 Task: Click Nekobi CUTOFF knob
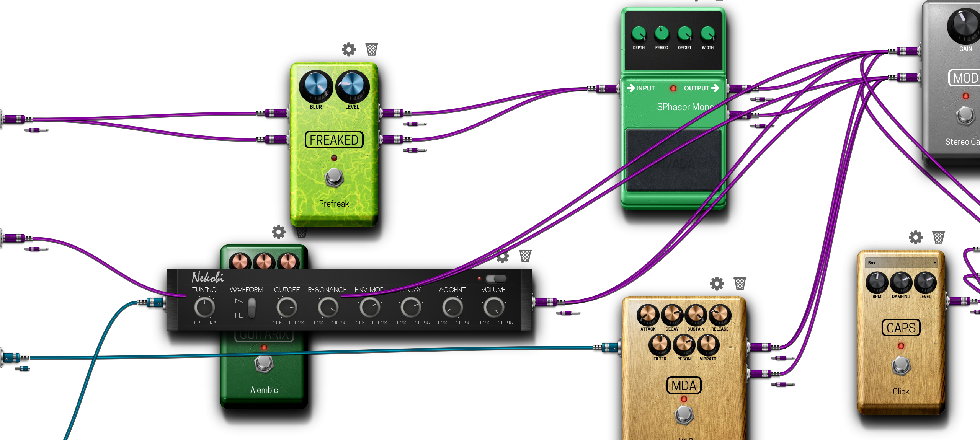[x=286, y=307]
